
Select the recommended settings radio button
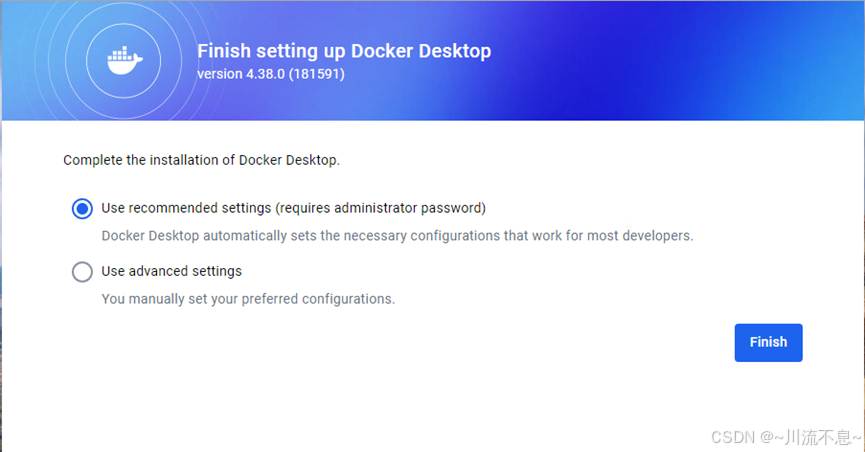click(x=82, y=209)
